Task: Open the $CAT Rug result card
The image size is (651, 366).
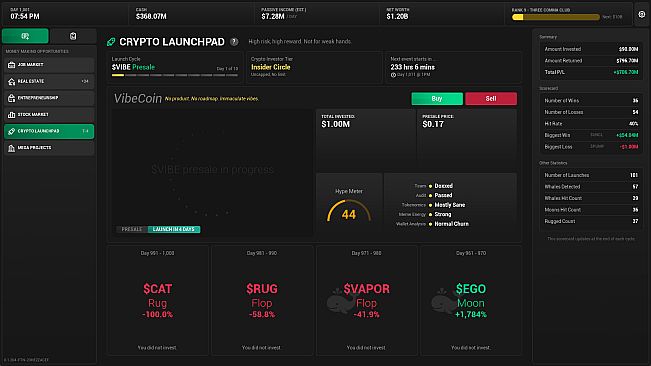Action: coord(157,300)
